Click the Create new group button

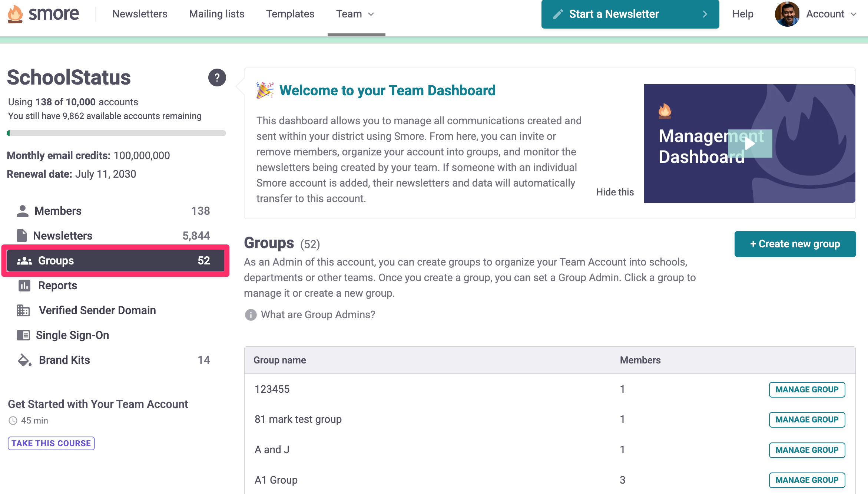[x=795, y=244]
